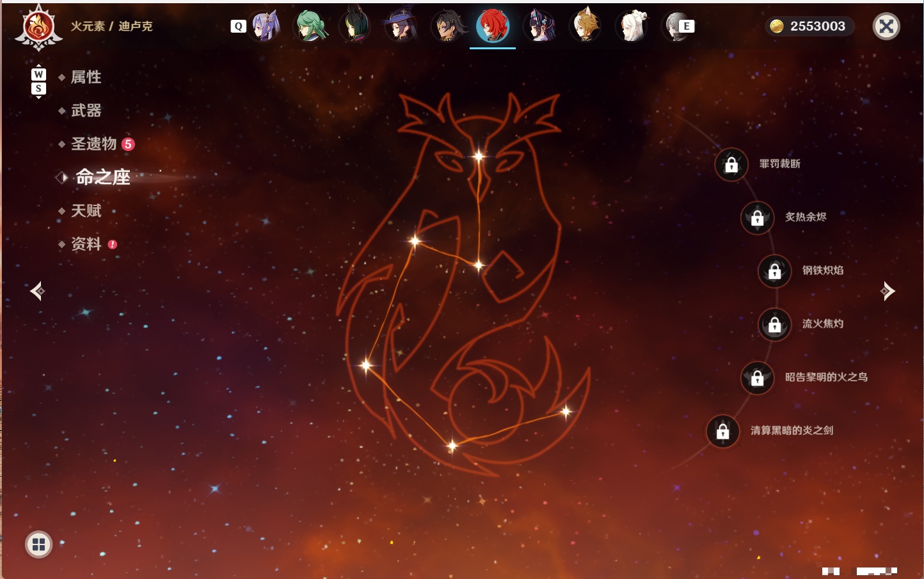Image resolution: width=924 pixels, height=579 pixels.
Task: Open the 资料 profile tab
Action: (x=86, y=244)
